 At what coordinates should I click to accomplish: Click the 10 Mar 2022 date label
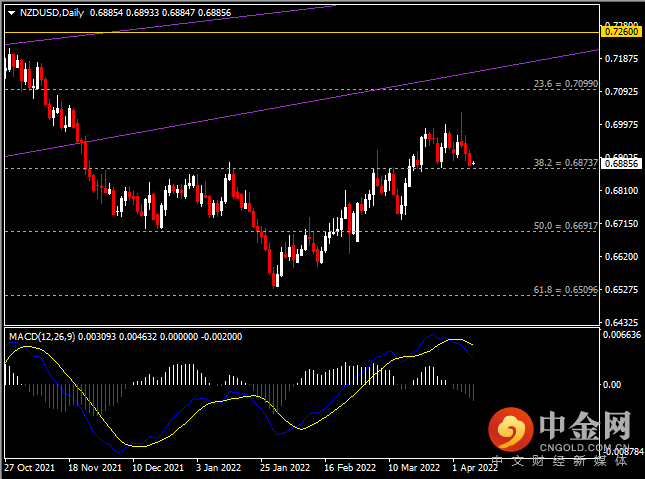tap(413, 467)
